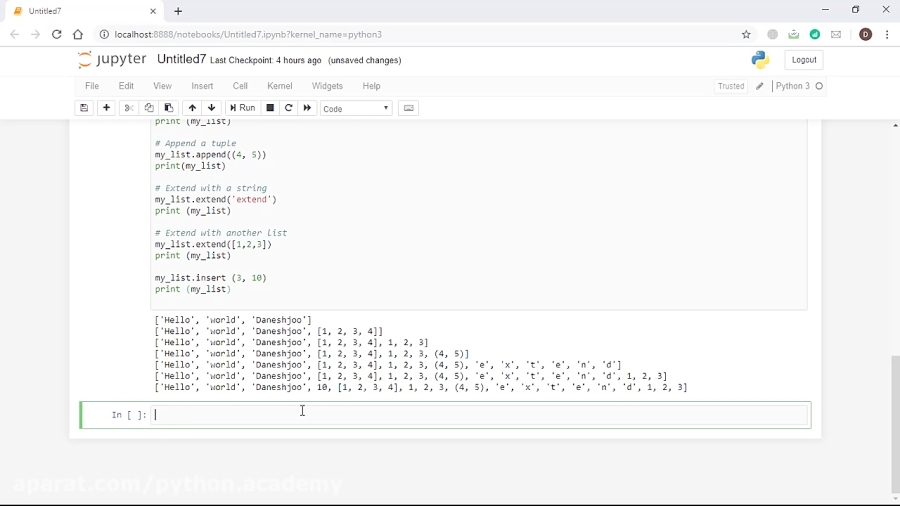This screenshot has height=506, width=900.
Task: Reload the browser page
Action: [x=56, y=34]
